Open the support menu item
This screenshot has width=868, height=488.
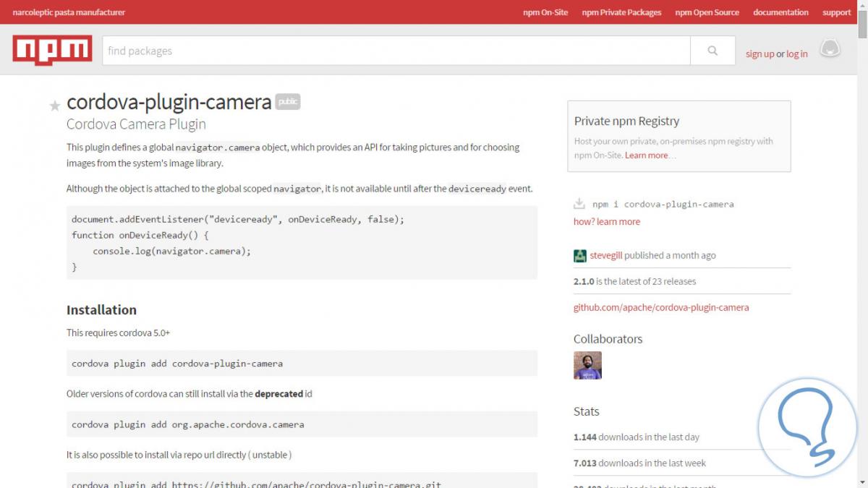coord(836,12)
